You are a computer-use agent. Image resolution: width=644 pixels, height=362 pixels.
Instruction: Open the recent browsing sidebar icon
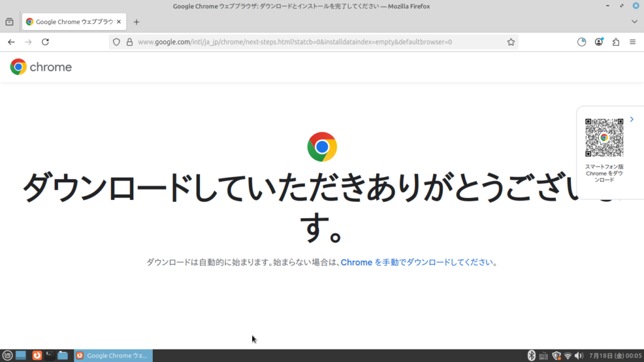tap(9, 21)
